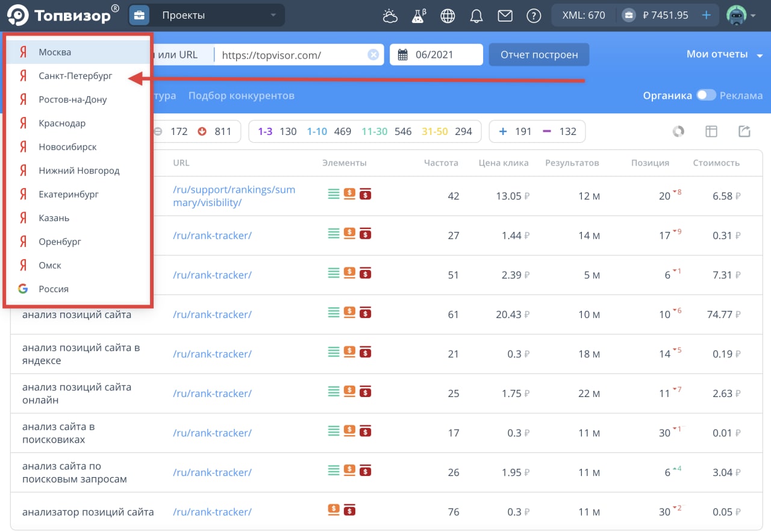Choose Краснодар region

tap(78, 123)
